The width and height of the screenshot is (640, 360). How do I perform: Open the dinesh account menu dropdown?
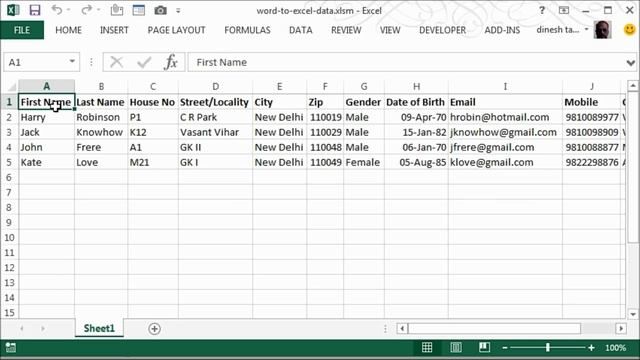(x=586, y=29)
